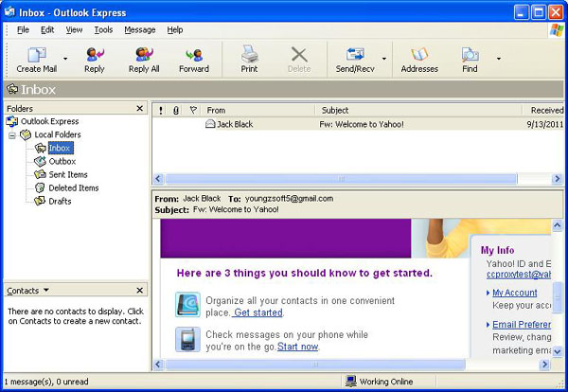Viewport: 568px width, 392px height.
Task: Click the preview pane scroll up arrow
Action: [558, 225]
